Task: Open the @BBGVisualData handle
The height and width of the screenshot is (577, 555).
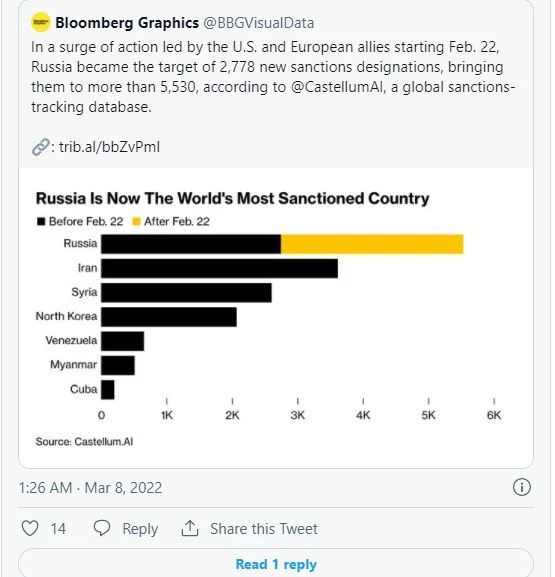Action: point(259,23)
